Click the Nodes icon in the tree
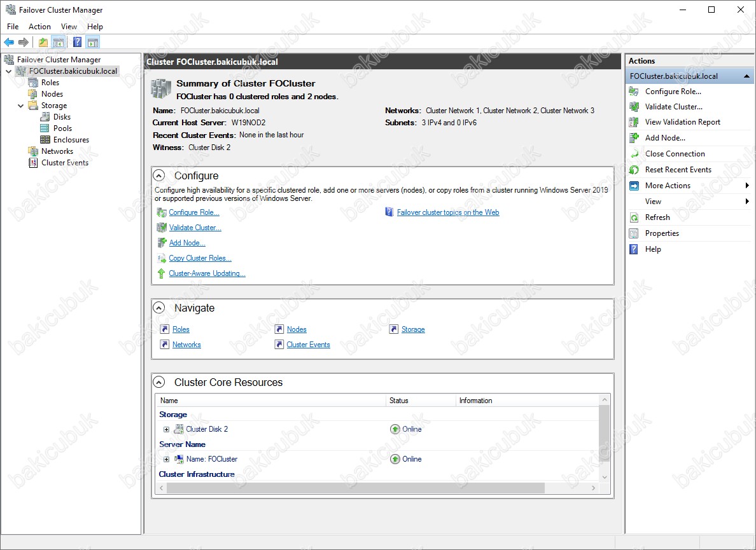756x550 pixels. [33, 94]
